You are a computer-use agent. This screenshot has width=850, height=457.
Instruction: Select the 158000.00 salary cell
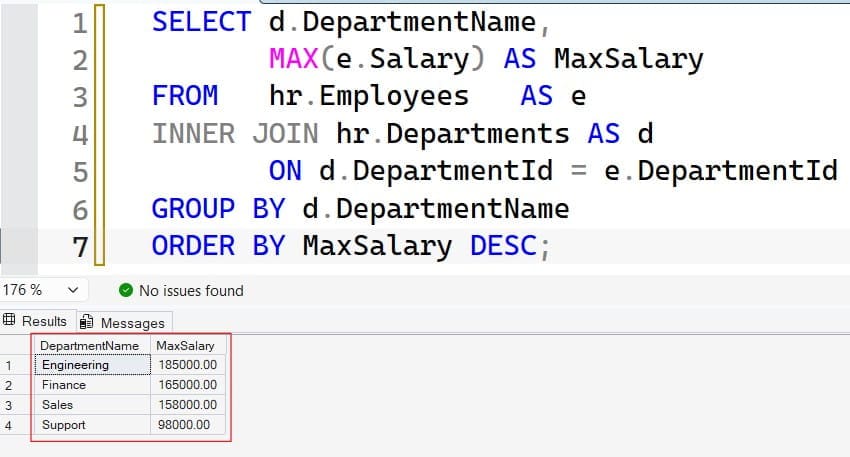[188, 405]
